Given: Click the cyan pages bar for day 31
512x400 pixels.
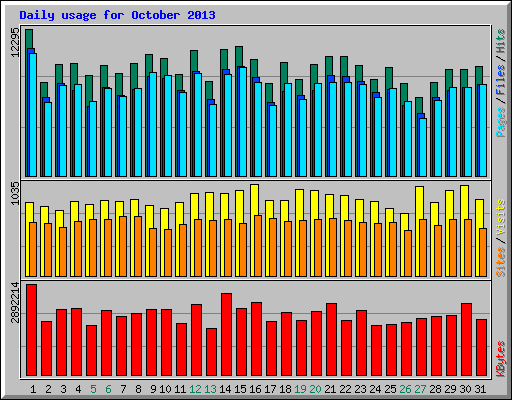Looking at the screenshot, I should point(483,130).
